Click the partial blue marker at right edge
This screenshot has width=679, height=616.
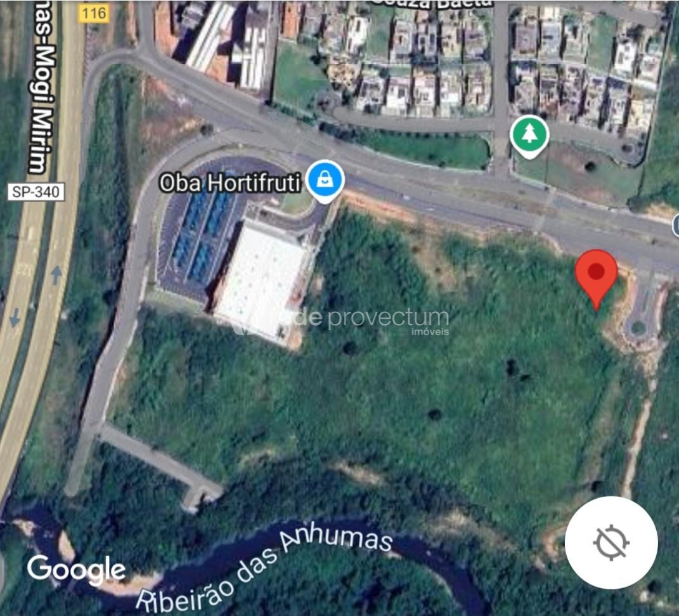click(676, 226)
